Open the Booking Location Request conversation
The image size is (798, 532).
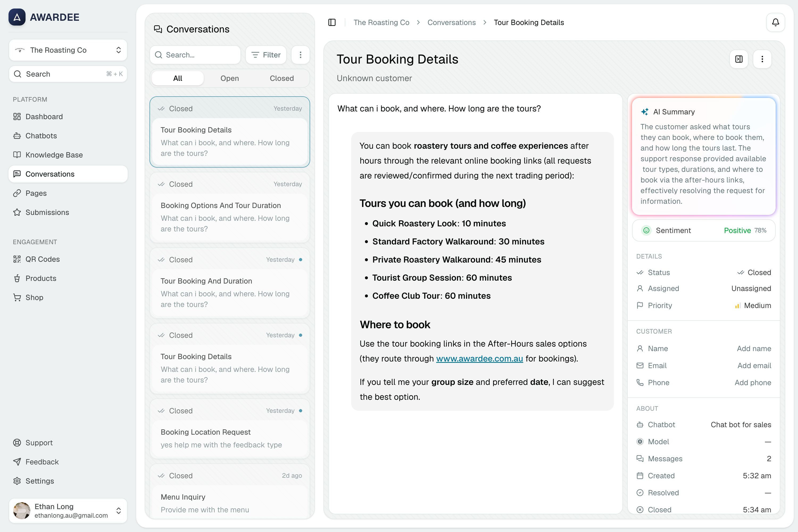230,429
